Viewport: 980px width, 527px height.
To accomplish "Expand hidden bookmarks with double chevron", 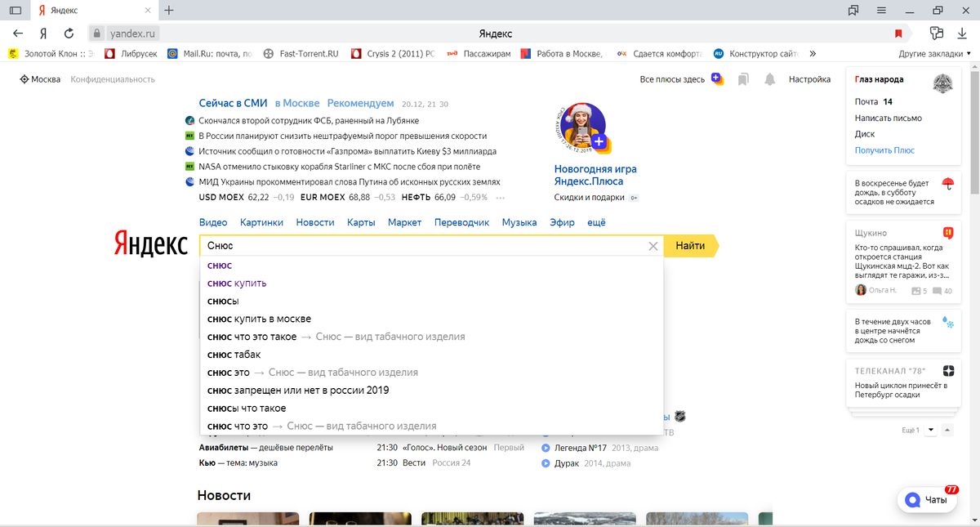I will (813, 54).
